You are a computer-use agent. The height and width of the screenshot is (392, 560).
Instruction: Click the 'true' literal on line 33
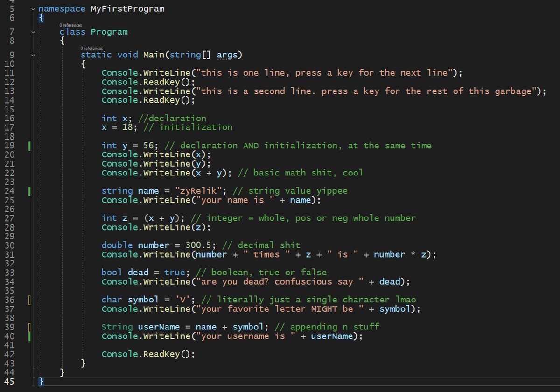tap(175, 273)
